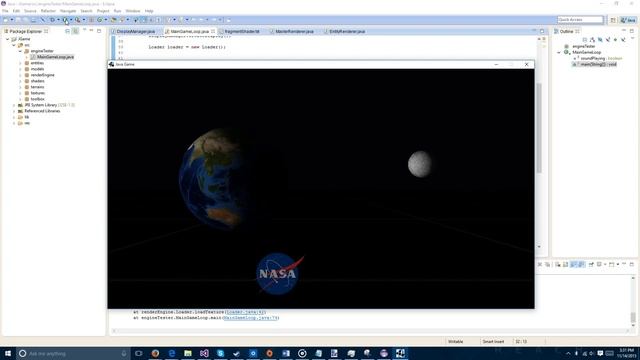This screenshot has height=360, width=640.
Task: Collapse the engineTester package
Action: [20, 51]
